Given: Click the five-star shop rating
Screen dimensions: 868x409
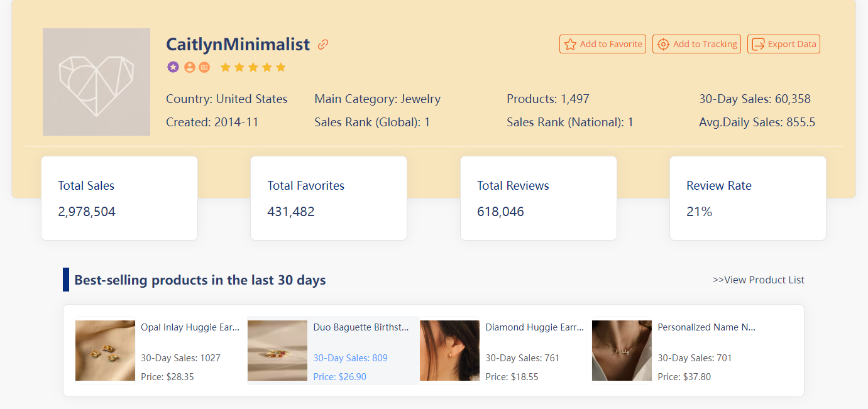Looking at the screenshot, I should [253, 67].
